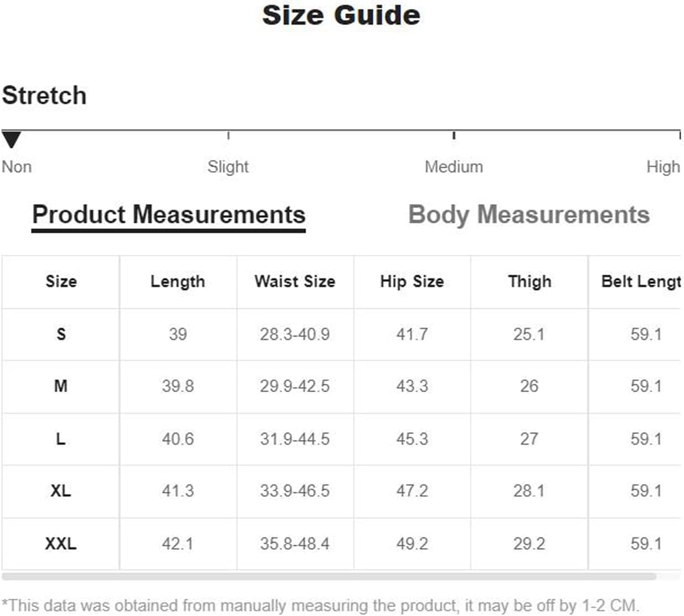Click the Size Guide heading
684x616 pixels.
click(x=341, y=15)
